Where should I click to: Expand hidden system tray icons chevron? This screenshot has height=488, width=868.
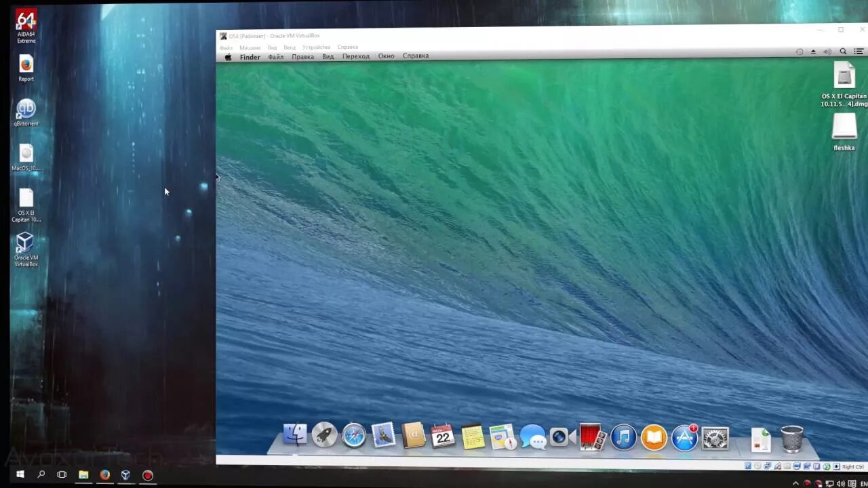[796, 484]
